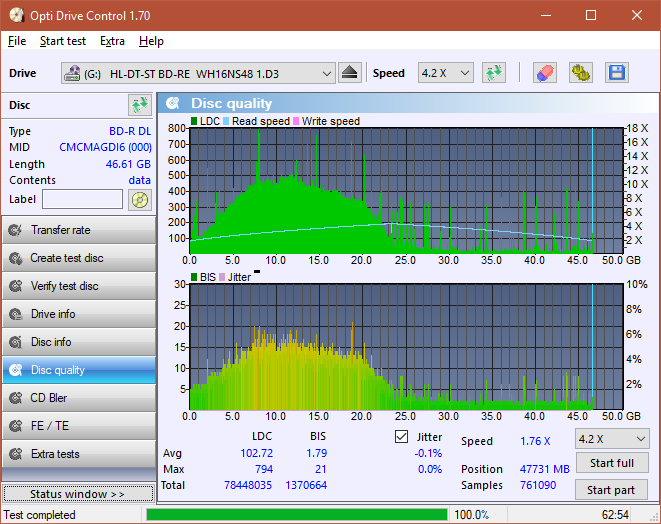Viewport: 661px width, 524px height.
Task: Click the Contents value data
Action: click(140, 180)
